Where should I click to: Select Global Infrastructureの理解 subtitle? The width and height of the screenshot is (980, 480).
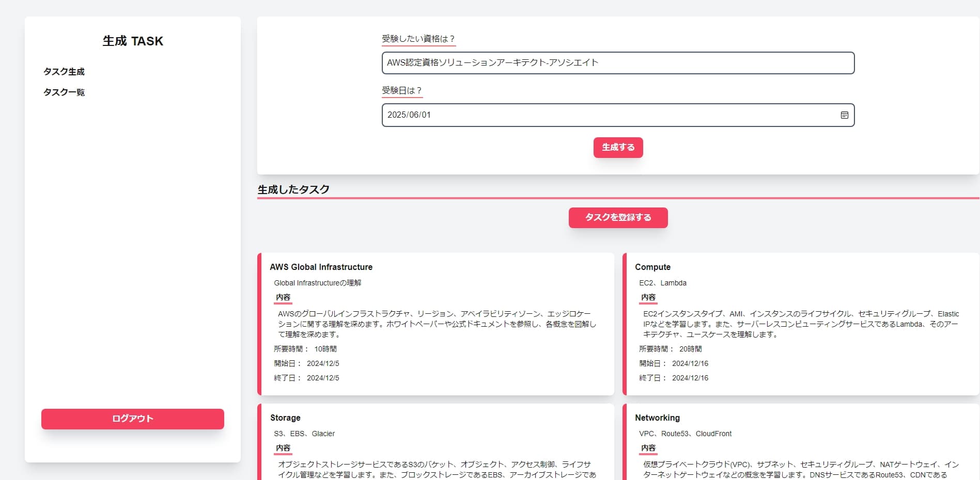pyautogui.click(x=318, y=283)
